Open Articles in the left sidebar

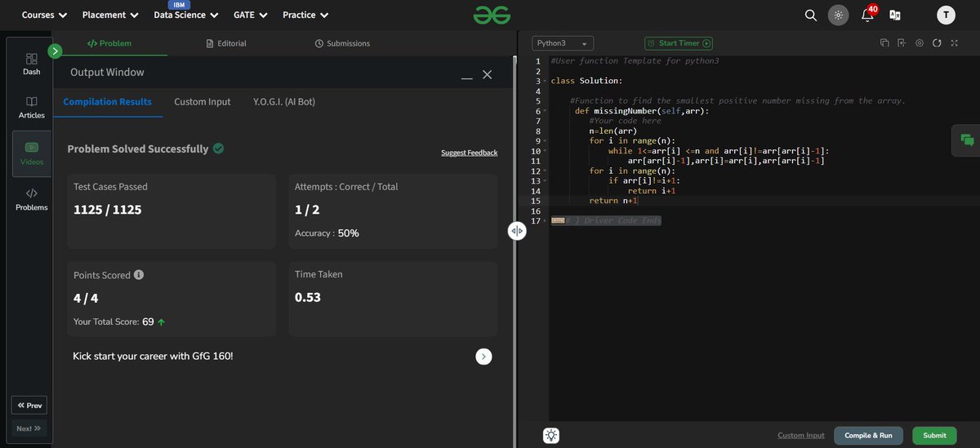(x=31, y=108)
